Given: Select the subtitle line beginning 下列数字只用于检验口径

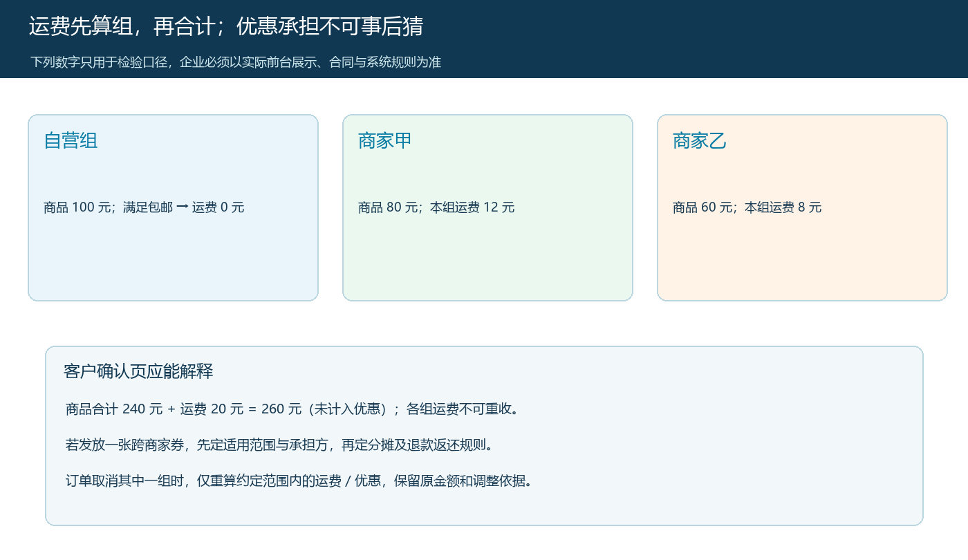Looking at the screenshot, I should [236, 62].
